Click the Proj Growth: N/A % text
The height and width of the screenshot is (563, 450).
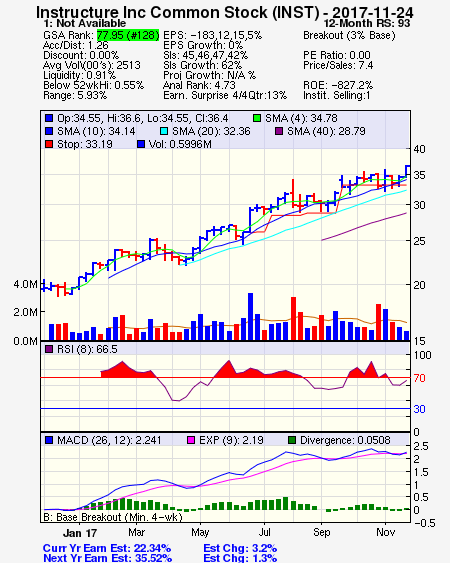click(x=209, y=75)
